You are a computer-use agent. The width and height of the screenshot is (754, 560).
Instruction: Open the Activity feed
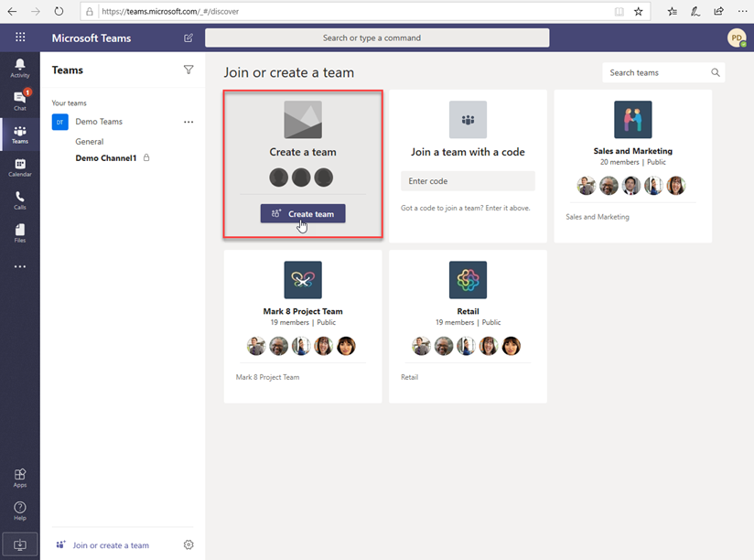pyautogui.click(x=20, y=68)
